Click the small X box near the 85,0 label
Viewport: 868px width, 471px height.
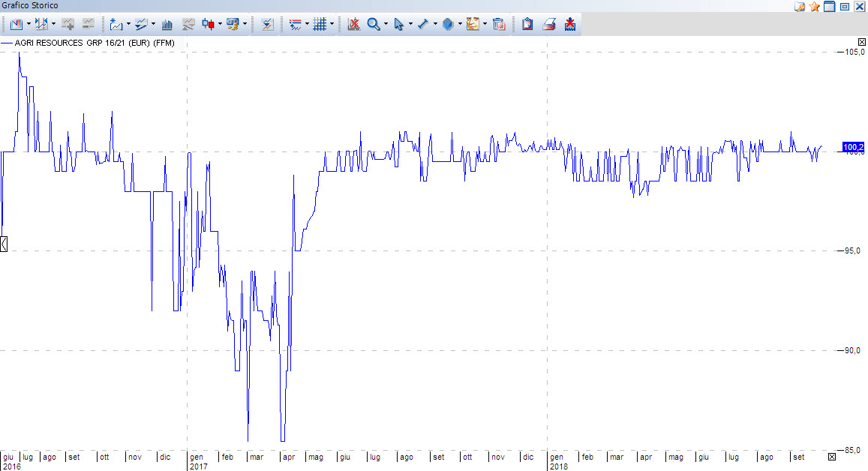pyautogui.click(x=832, y=457)
